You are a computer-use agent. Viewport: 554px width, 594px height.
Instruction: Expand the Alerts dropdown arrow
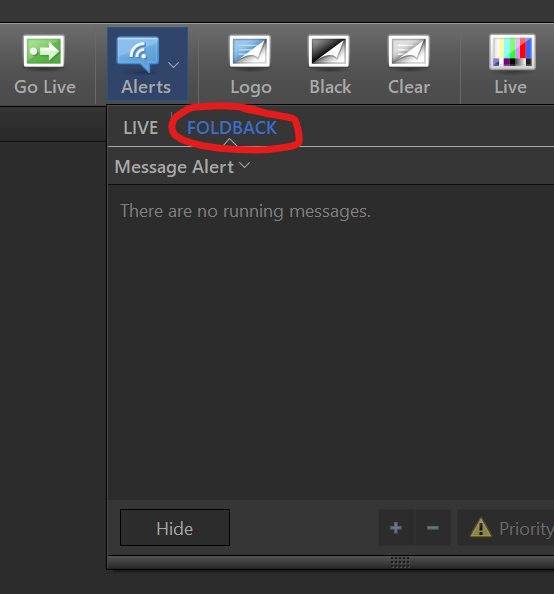pos(173,65)
